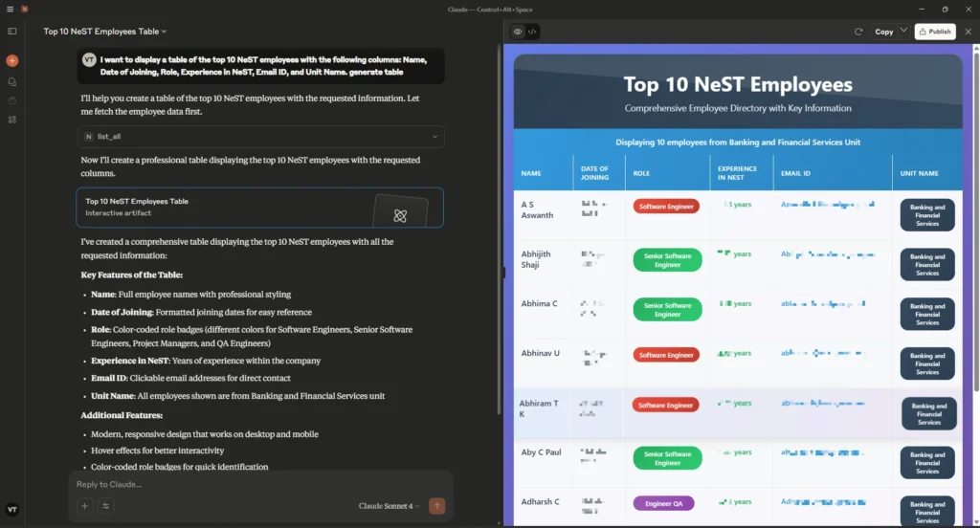Open the VT user profile avatar
The image size is (980, 528).
click(11, 510)
